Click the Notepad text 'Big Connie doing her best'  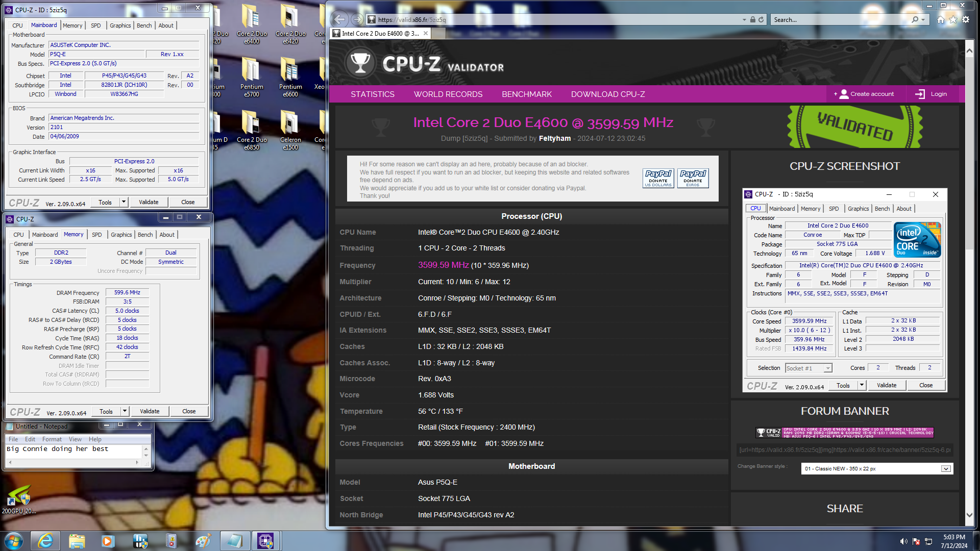pos(58,449)
